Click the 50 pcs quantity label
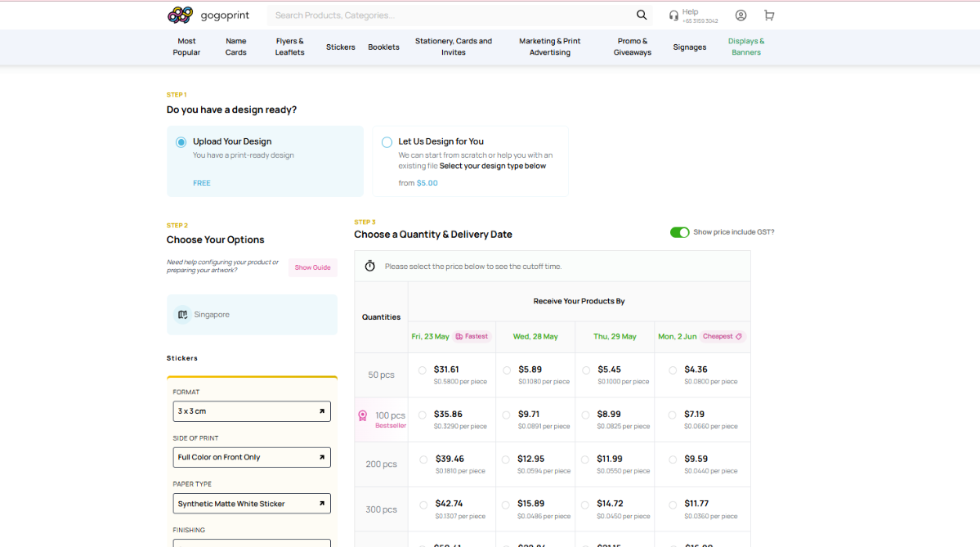This screenshot has height=547, width=980. (x=381, y=375)
